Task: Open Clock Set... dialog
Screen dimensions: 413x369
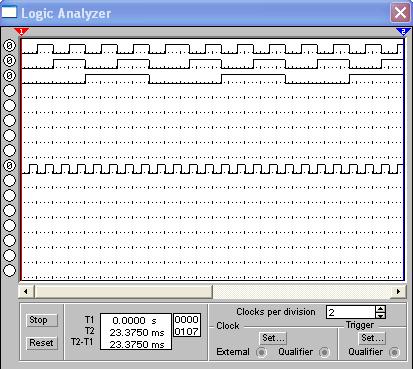Action: pyautogui.click(x=273, y=338)
